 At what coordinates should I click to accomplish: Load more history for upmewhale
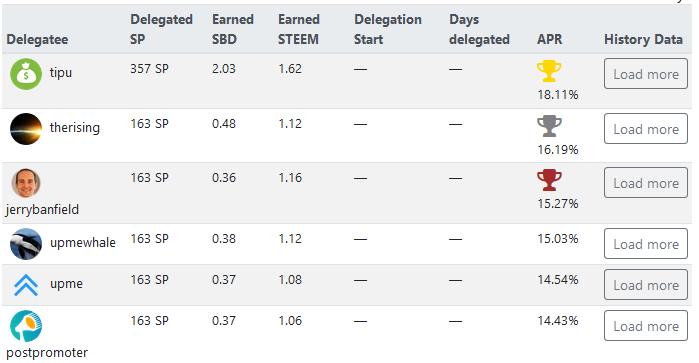646,243
